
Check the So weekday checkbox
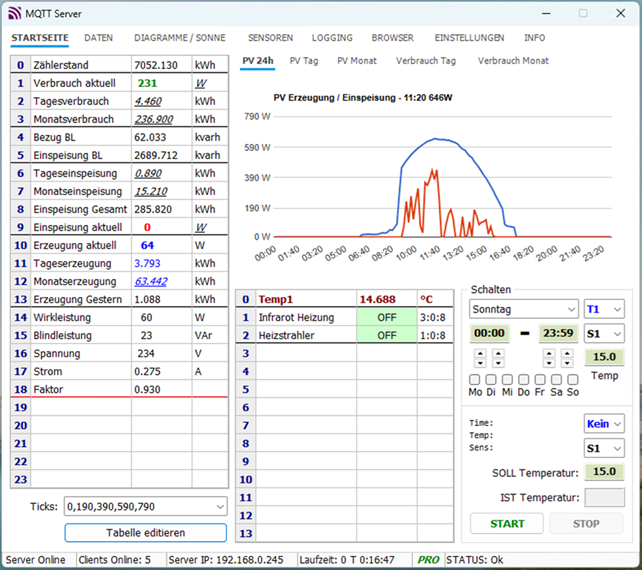pyautogui.click(x=572, y=380)
